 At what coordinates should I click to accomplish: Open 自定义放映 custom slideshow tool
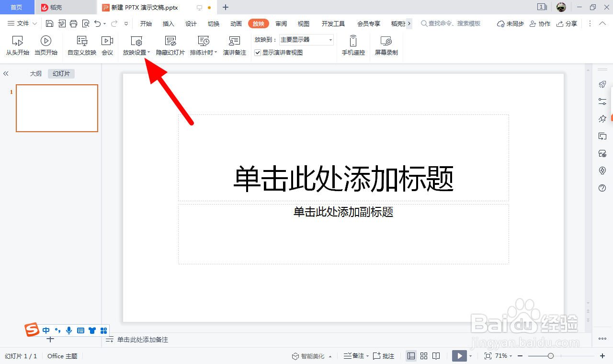(81, 45)
